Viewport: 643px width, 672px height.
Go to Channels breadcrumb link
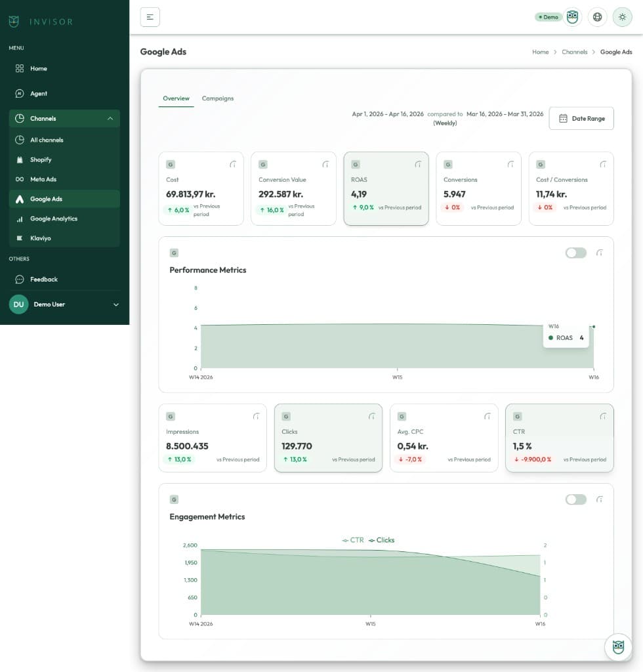click(575, 52)
